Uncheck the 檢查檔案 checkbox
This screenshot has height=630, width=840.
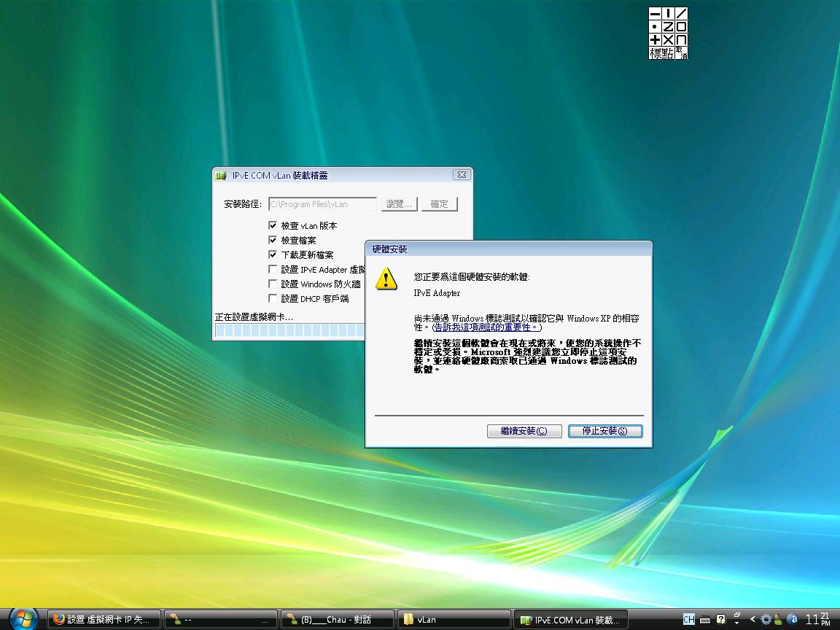[273, 241]
